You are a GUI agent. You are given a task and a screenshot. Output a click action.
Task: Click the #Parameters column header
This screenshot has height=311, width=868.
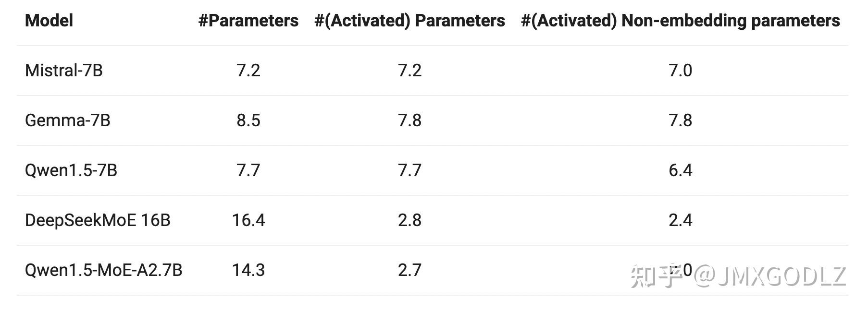pos(248,21)
